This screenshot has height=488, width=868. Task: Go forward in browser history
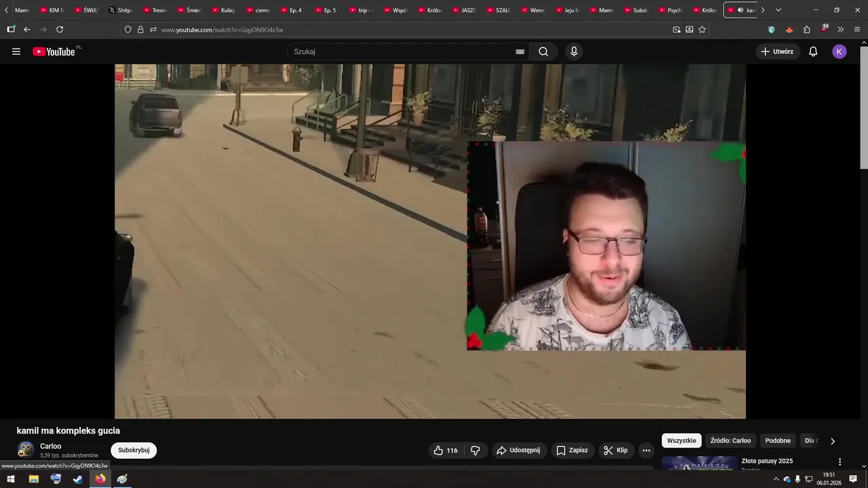coord(43,30)
